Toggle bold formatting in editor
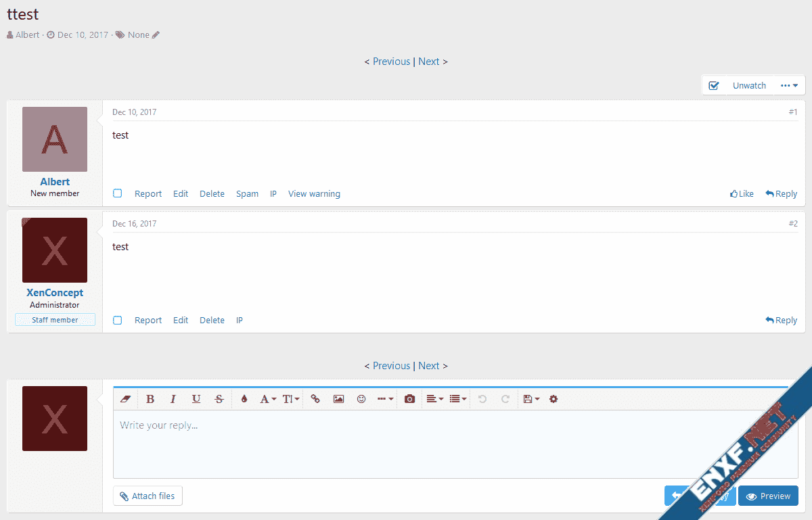The height and width of the screenshot is (520, 812). [150, 399]
